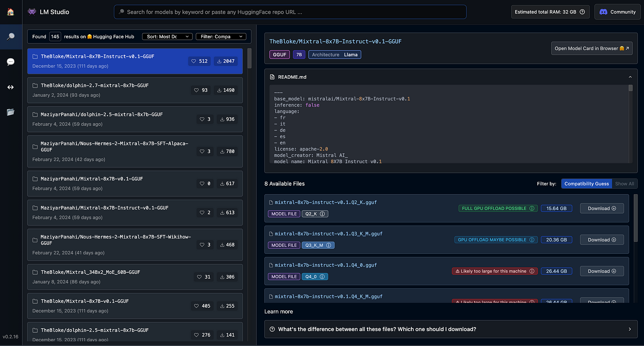
Task: Download mixtral Q4_0.gguf file
Action: click(x=602, y=271)
